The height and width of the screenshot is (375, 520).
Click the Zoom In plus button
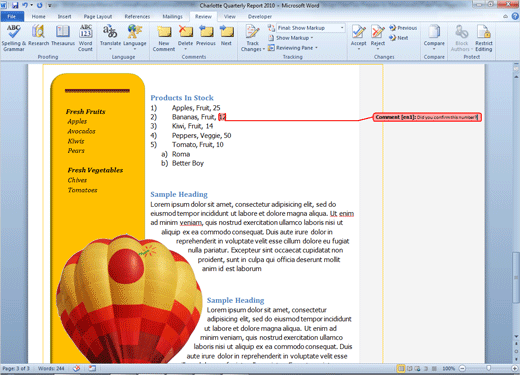coord(515,368)
